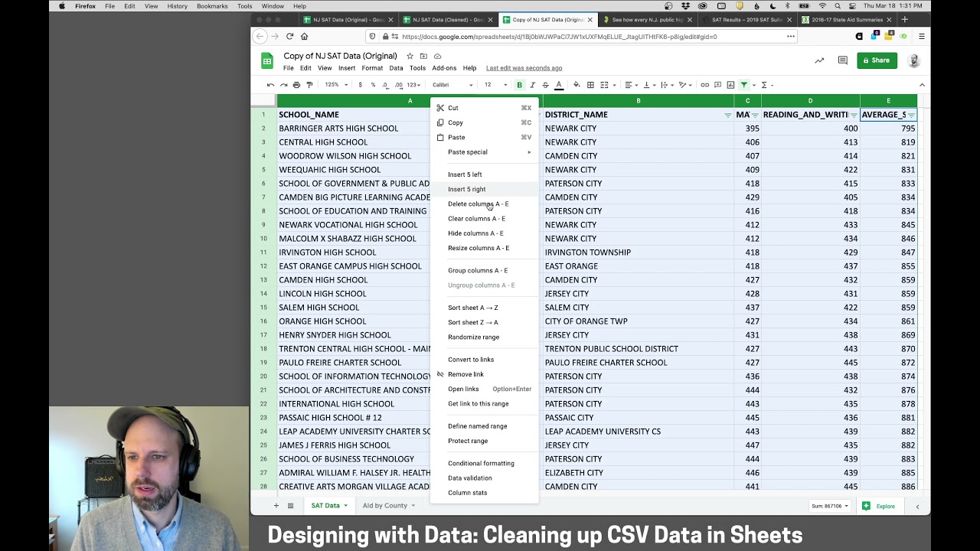Image resolution: width=980 pixels, height=551 pixels.
Task: Toggle bold formatting
Action: (x=519, y=85)
